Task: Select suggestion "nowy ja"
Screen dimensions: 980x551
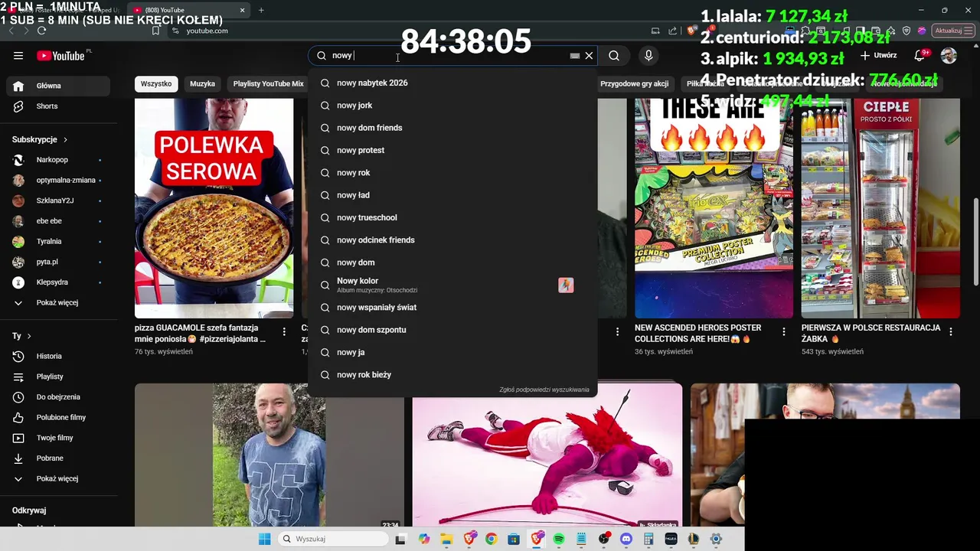Action: click(x=452, y=352)
